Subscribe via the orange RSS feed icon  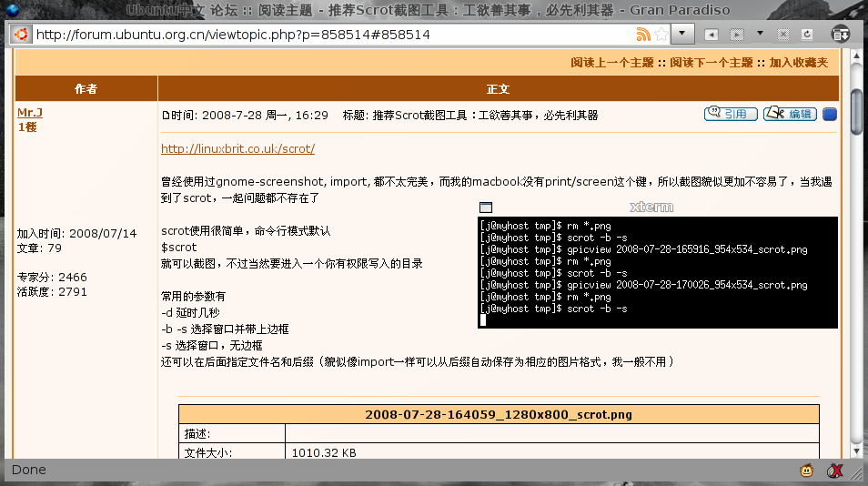642,35
